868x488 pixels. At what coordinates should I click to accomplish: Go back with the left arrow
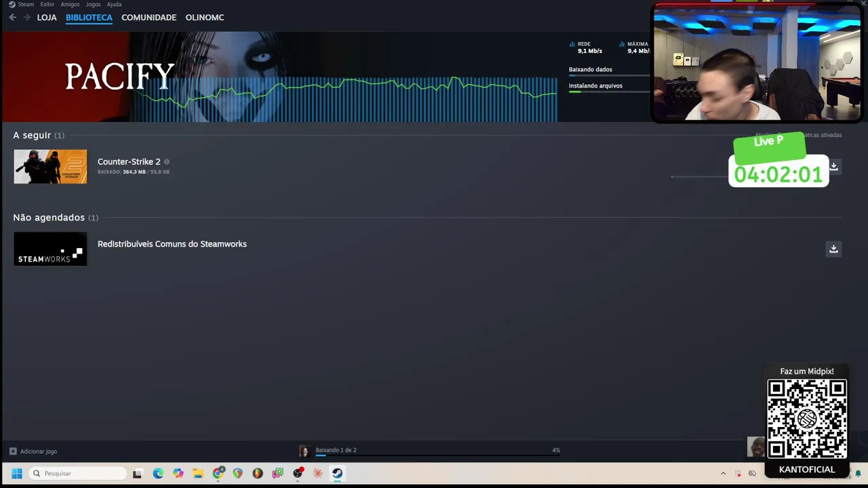point(12,17)
